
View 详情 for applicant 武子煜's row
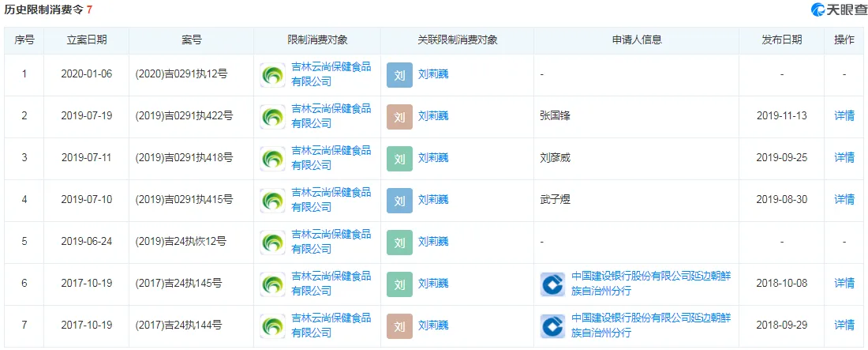844,199
